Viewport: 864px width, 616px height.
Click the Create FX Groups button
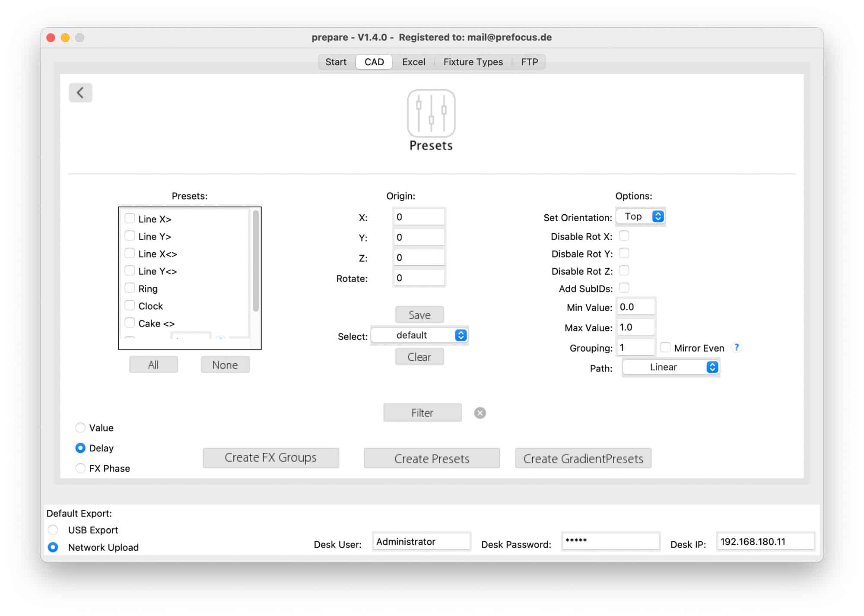pos(271,458)
